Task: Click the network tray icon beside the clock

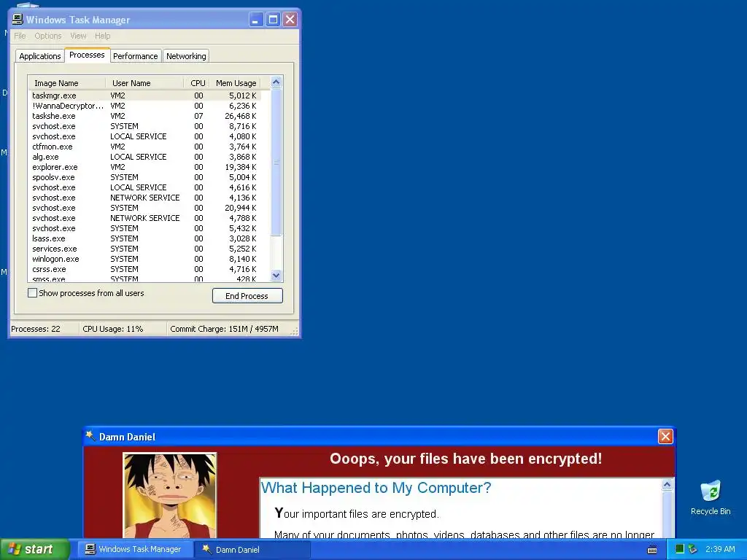Action: click(x=692, y=550)
